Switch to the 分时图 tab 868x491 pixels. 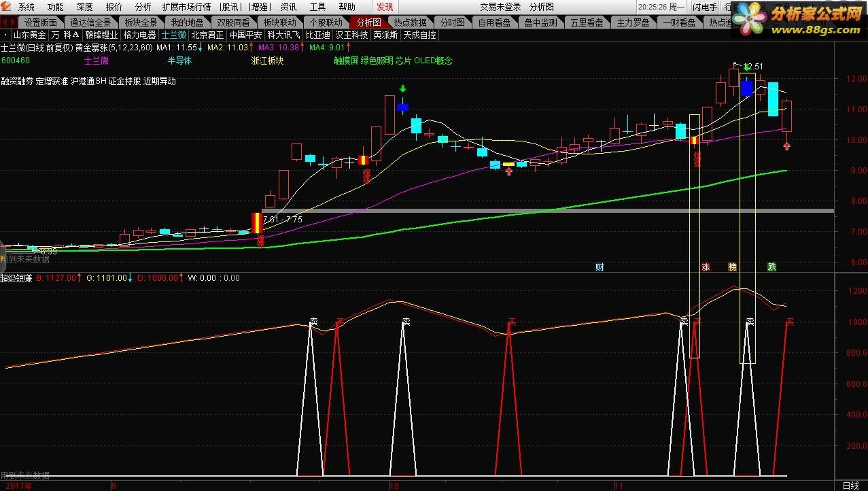(453, 22)
